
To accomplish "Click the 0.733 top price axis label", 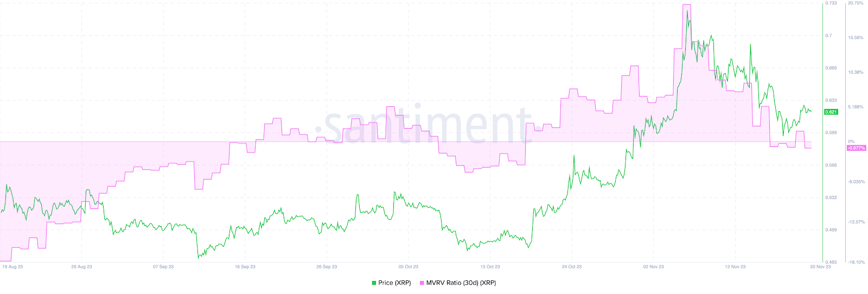I will (x=831, y=3).
